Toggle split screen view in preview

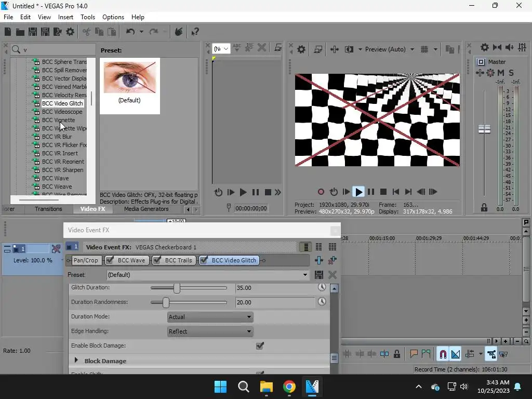(349, 49)
